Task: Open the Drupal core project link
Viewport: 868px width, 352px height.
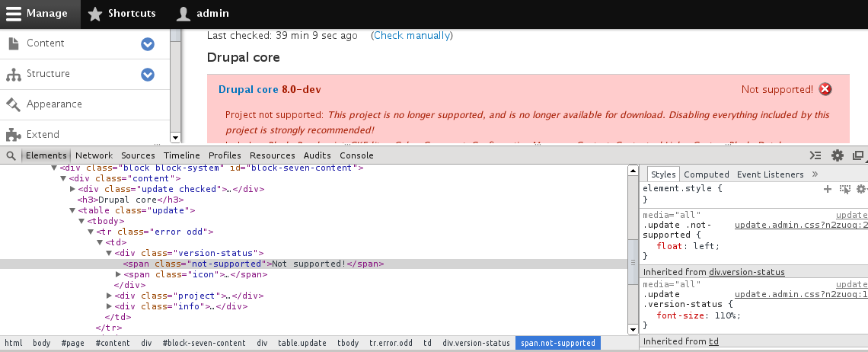Action: pyautogui.click(x=248, y=89)
